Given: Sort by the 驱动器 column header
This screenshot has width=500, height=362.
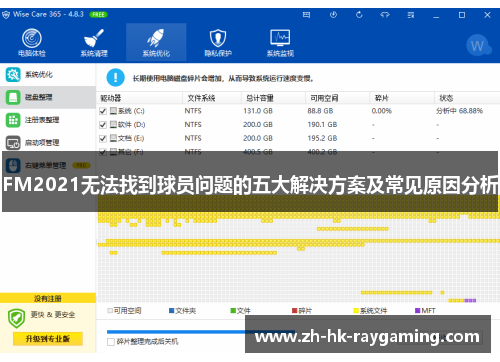Looking at the screenshot, I should click(x=139, y=98).
